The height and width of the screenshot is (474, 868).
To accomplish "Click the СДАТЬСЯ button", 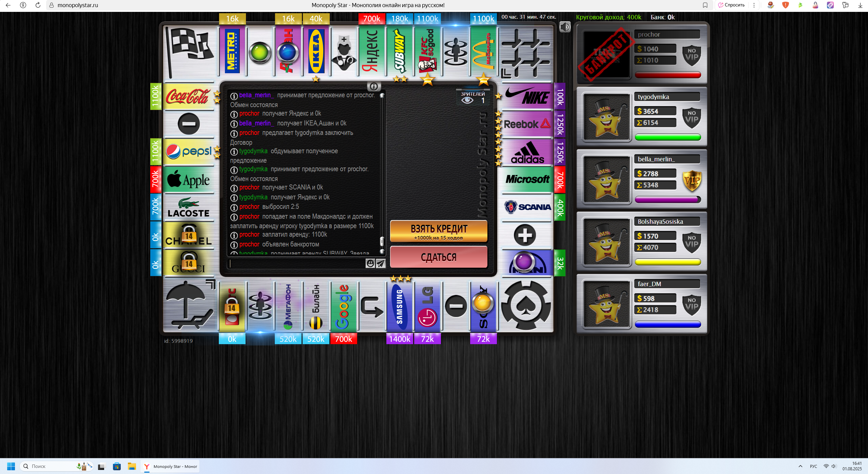I will click(439, 257).
